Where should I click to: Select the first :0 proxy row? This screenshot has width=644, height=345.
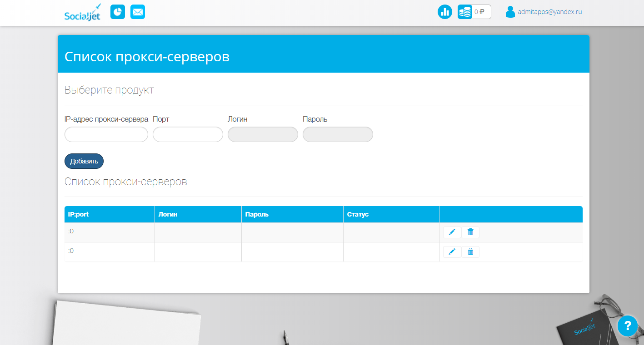(x=109, y=231)
